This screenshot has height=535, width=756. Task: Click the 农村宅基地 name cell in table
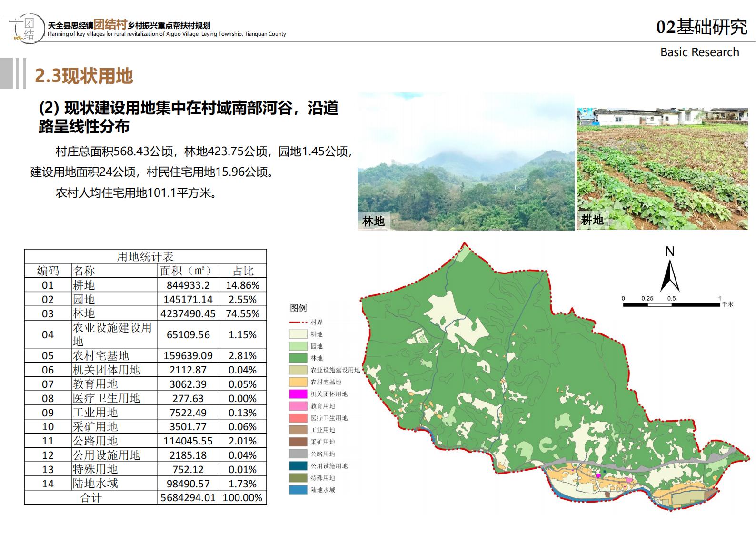point(114,355)
